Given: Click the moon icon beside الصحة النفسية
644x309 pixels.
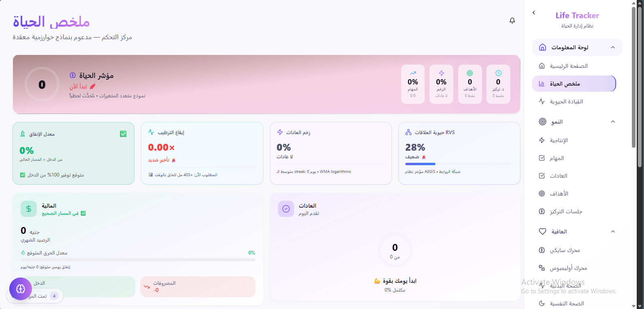Looking at the screenshot, I should 542,303.
